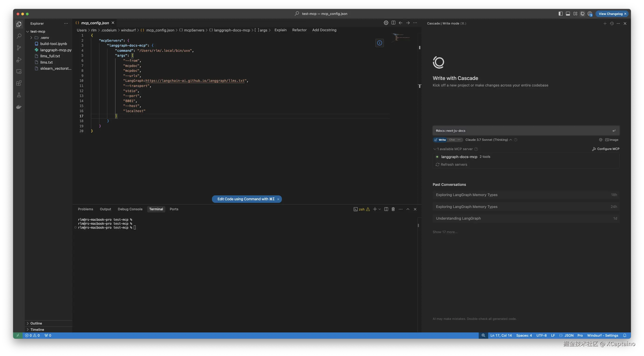Open Remote Explorer view in activity bar
The width and height of the screenshot is (644, 356).
coord(19,72)
